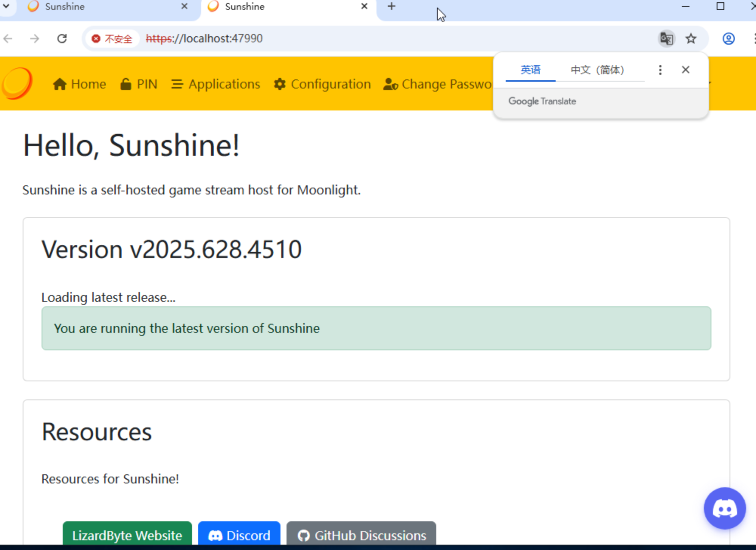Click the Google Translate icon in address bar
756x550 pixels.
(x=666, y=39)
